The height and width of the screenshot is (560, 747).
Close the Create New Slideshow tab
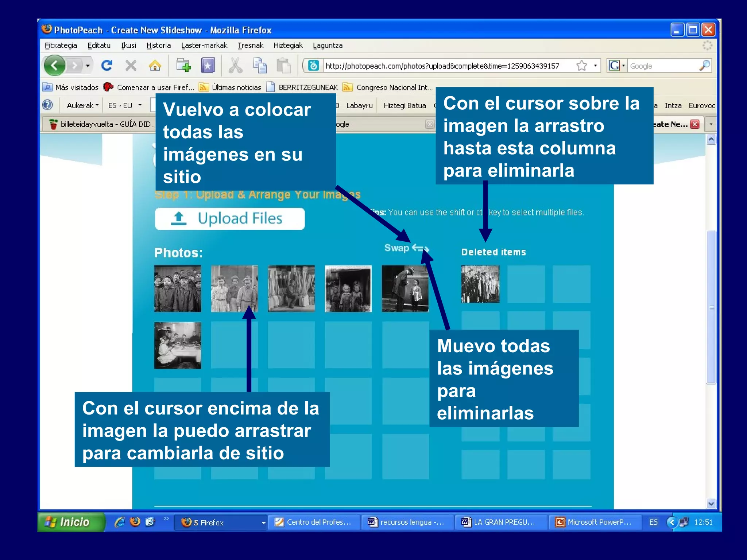point(695,124)
